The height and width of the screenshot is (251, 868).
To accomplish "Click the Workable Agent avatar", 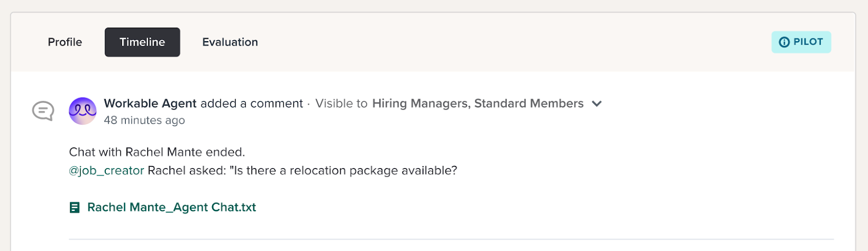I will [82, 111].
